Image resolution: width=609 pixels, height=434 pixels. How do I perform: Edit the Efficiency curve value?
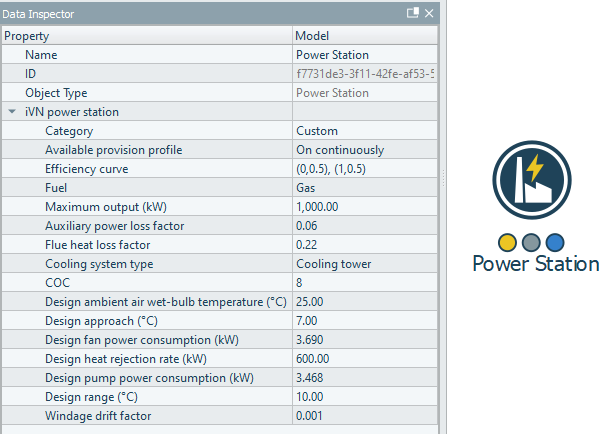(365, 169)
